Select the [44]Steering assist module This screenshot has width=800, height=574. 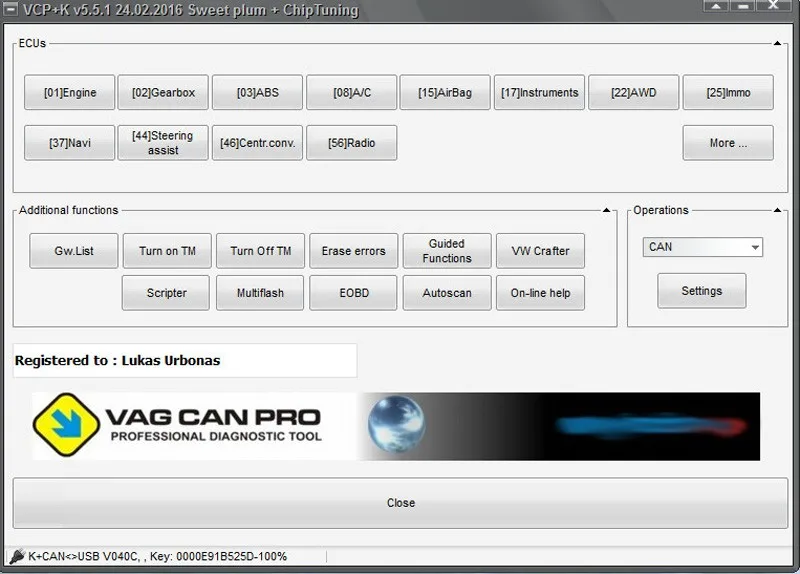(163, 143)
